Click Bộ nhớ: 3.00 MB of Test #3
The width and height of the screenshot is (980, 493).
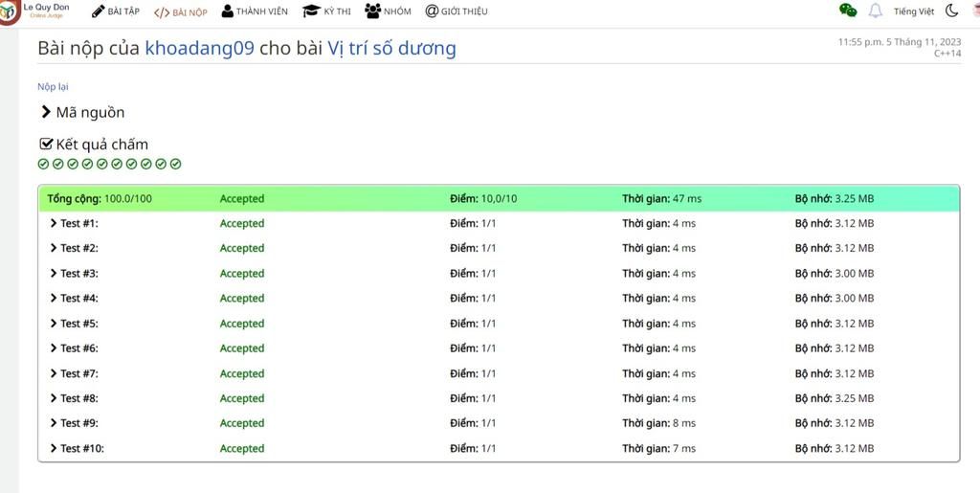pos(835,273)
